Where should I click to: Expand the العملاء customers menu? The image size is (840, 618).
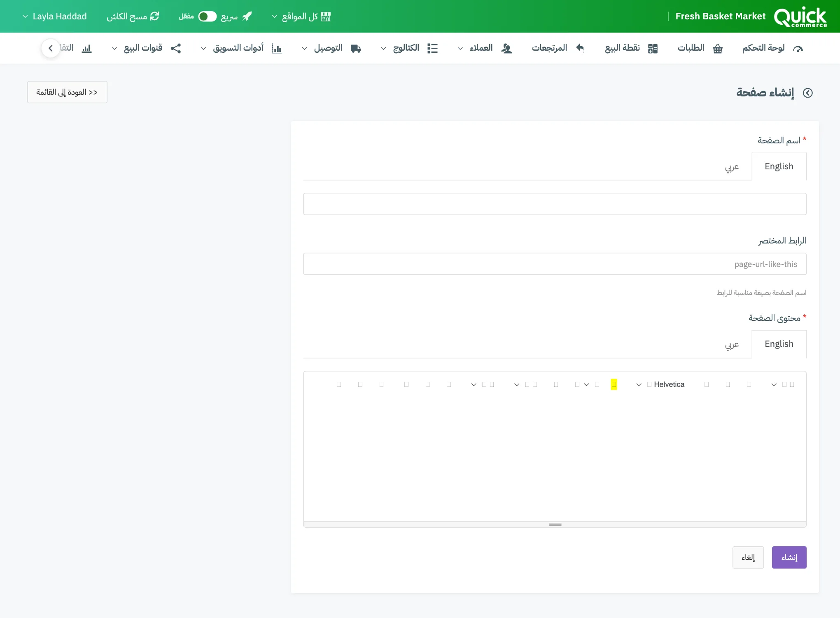pyautogui.click(x=485, y=48)
